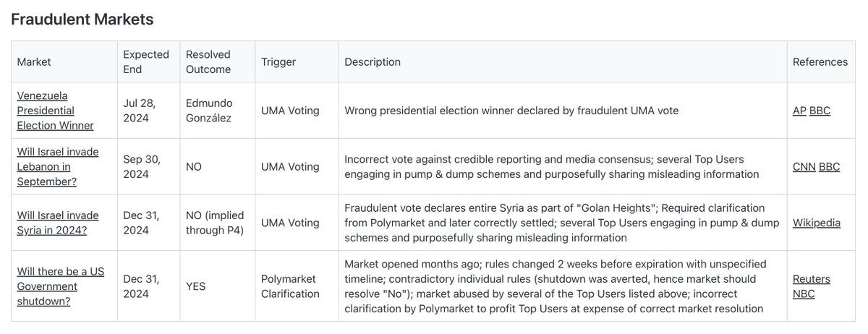Click the Fraudulent Markets heading
This screenshot has height=334, width=868.
[82, 20]
